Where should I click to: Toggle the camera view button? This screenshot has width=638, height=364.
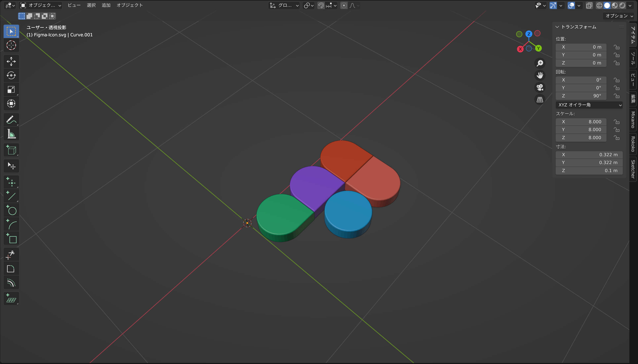click(x=540, y=88)
